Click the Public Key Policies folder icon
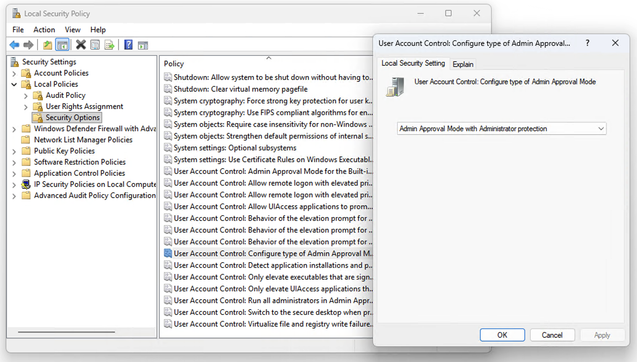This screenshot has height=362, width=637. [x=26, y=151]
